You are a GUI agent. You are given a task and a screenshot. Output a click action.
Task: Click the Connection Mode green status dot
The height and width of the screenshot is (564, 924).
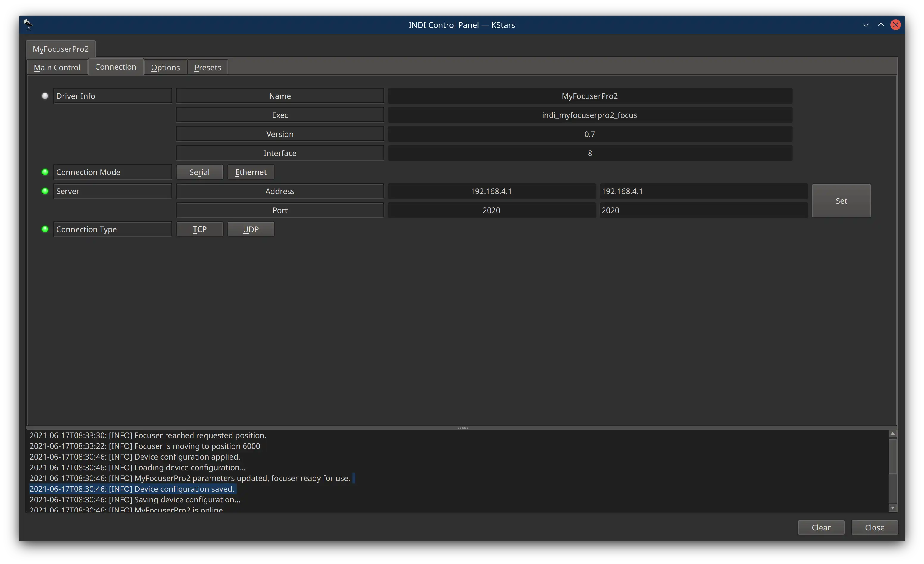click(44, 172)
